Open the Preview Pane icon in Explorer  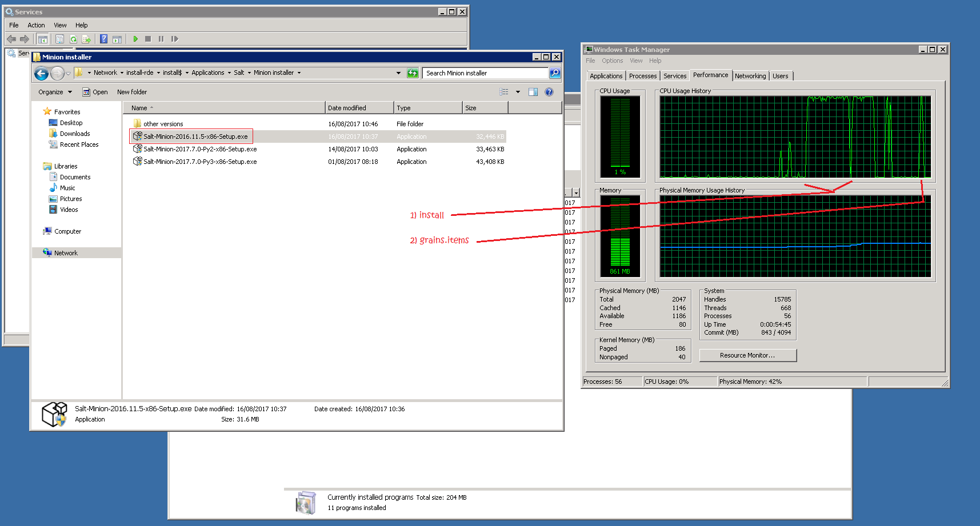(533, 91)
